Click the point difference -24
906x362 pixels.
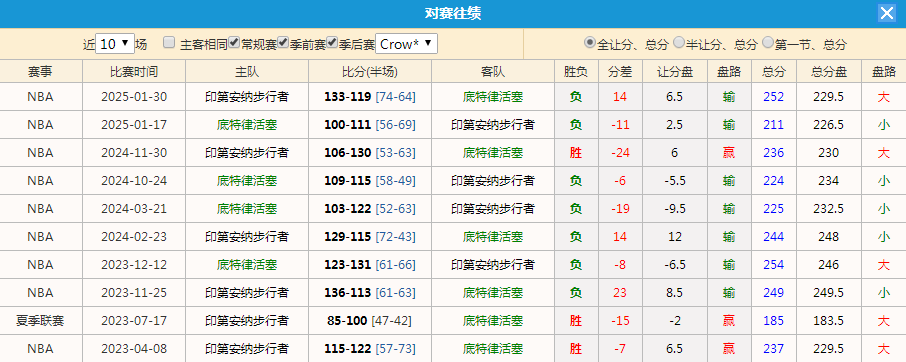(620, 152)
